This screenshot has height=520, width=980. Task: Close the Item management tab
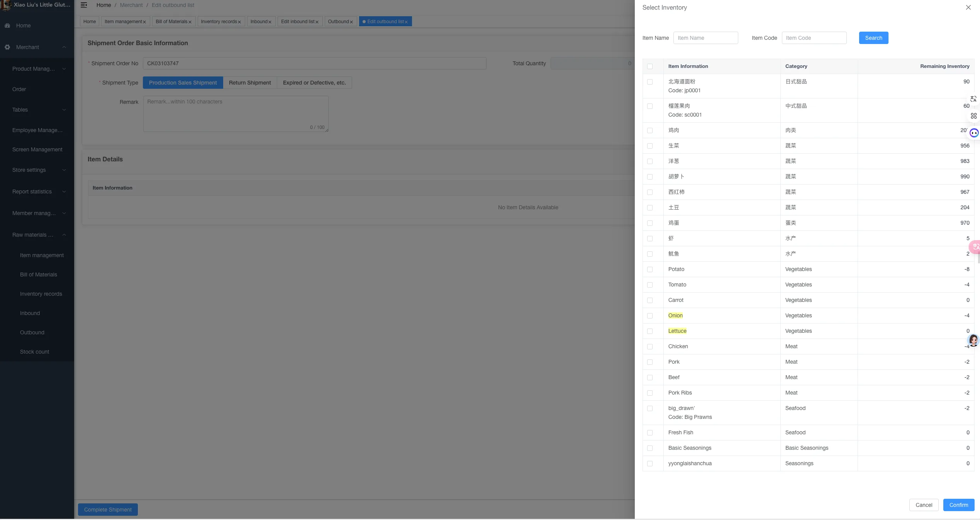(144, 22)
